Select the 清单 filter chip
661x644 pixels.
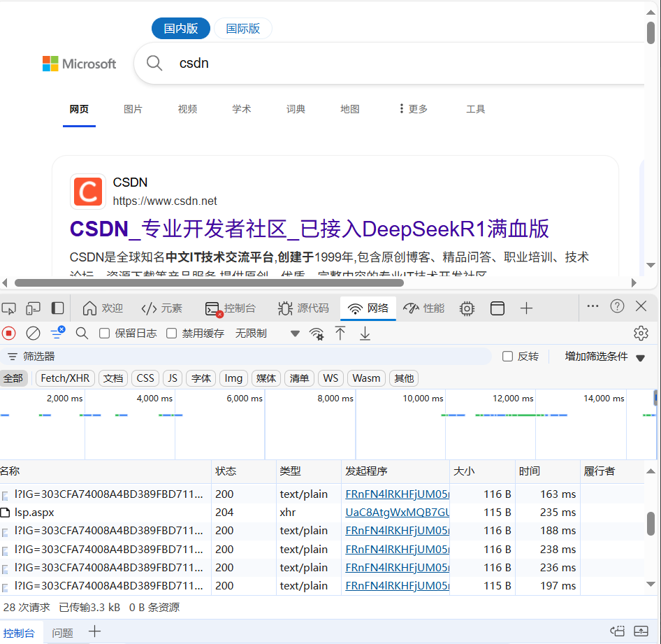[299, 378]
